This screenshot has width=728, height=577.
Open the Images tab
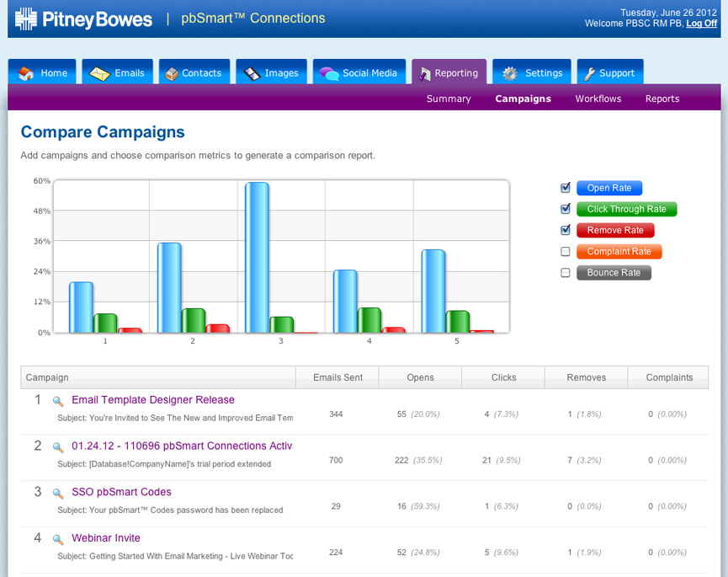272,72
